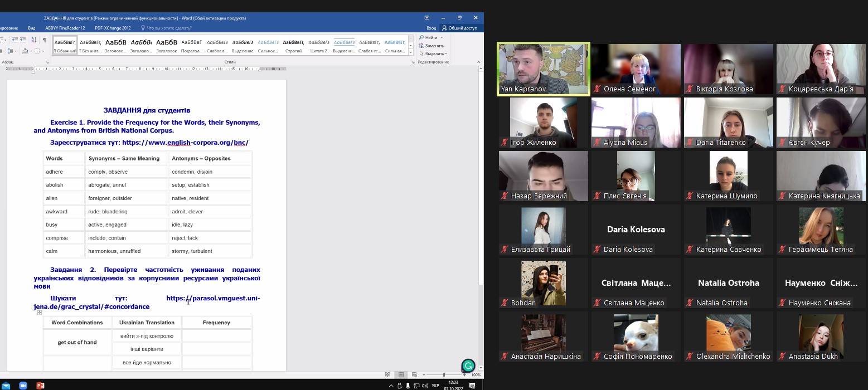
Task: Open the Вид ribbon tab
Action: coord(32,28)
